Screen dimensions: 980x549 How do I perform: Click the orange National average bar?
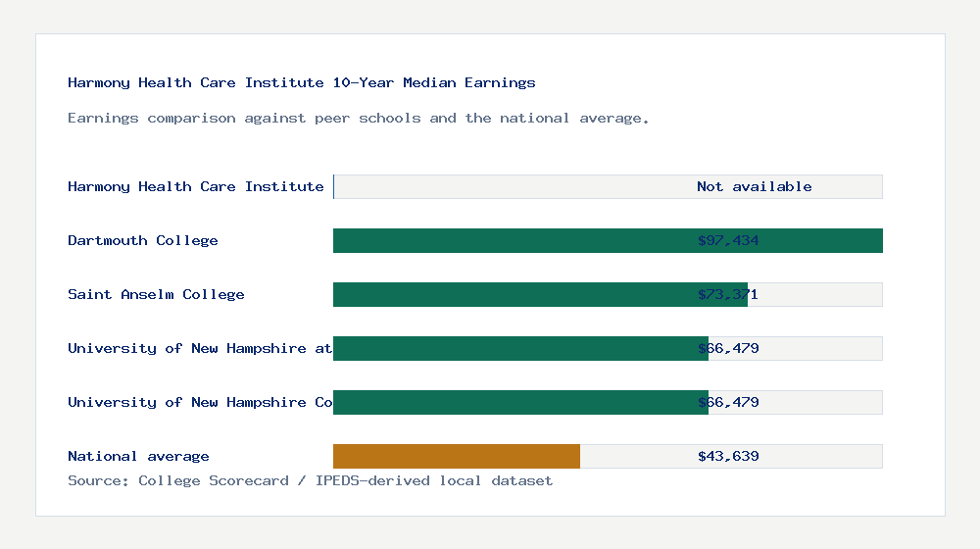457,457
